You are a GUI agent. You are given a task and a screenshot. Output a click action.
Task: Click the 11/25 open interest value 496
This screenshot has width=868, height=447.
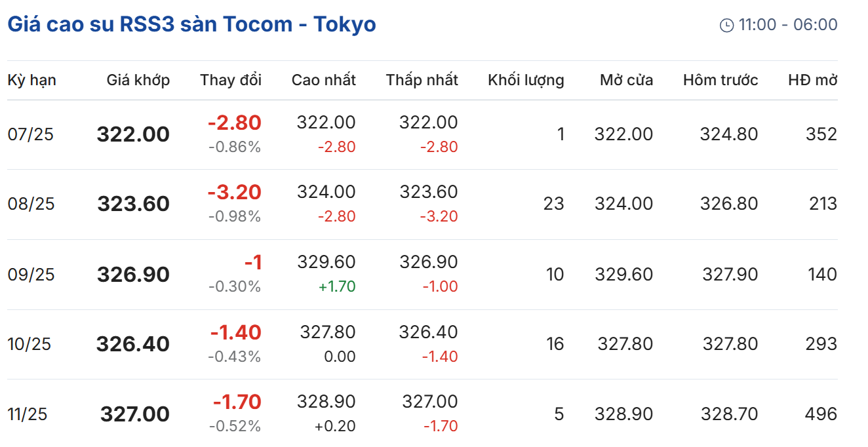pyautogui.click(x=821, y=414)
